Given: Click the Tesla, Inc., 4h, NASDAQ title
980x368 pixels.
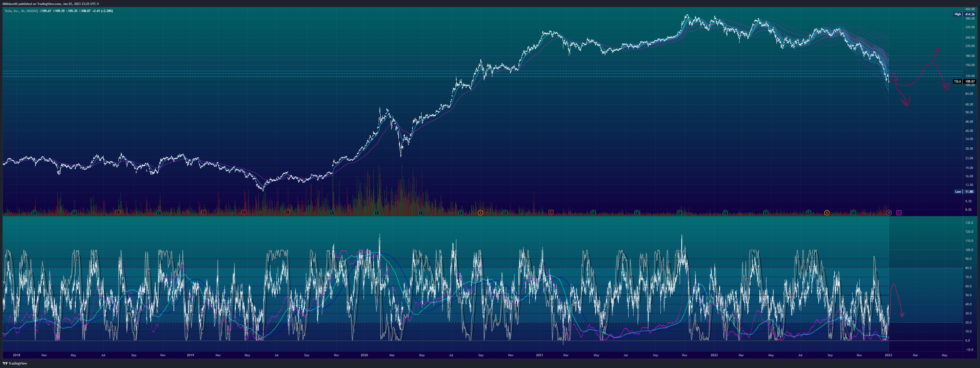Looking at the screenshot, I should (21, 11).
